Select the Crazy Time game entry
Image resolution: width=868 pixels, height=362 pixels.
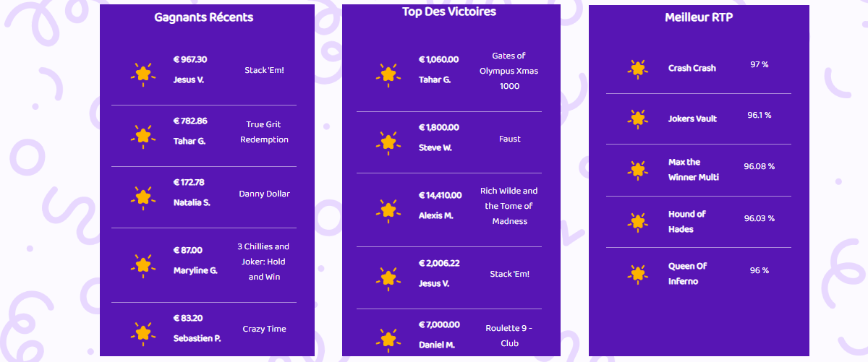(264, 329)
